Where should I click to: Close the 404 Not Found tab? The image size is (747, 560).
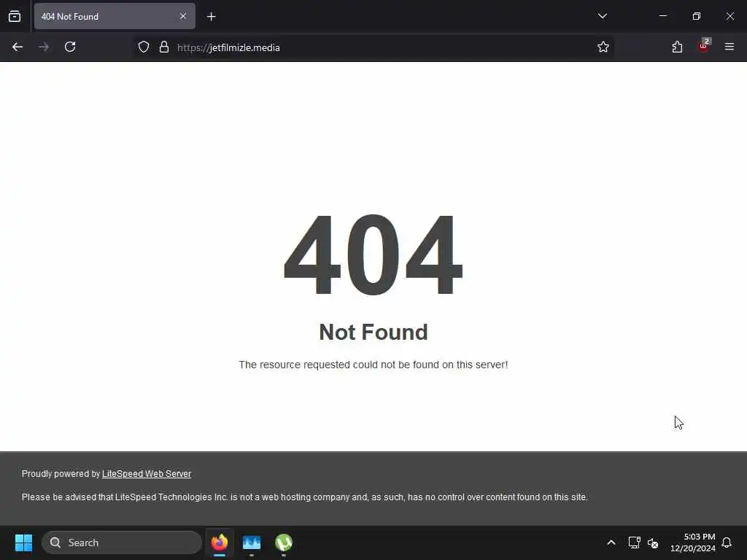pyautogui.click(x=183, y=16)
